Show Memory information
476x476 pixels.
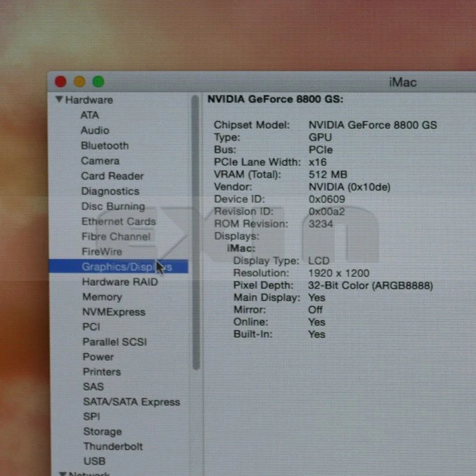click(102, 297)
